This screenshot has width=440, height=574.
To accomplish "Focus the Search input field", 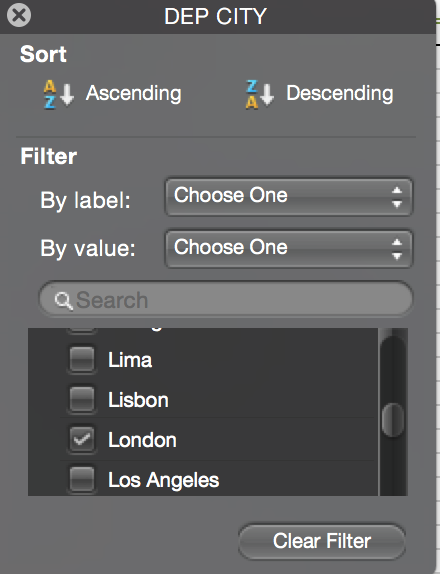I will click(x=226, y=299).
